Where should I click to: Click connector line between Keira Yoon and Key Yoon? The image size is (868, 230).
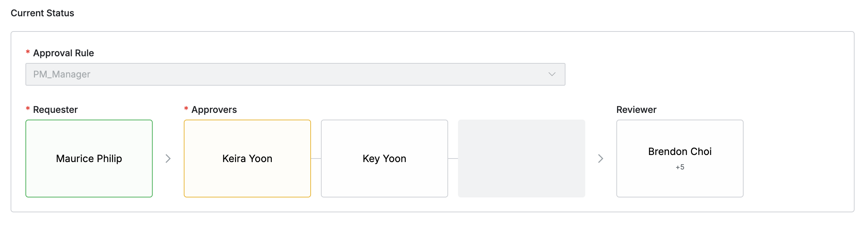click(x=316, y=159)
